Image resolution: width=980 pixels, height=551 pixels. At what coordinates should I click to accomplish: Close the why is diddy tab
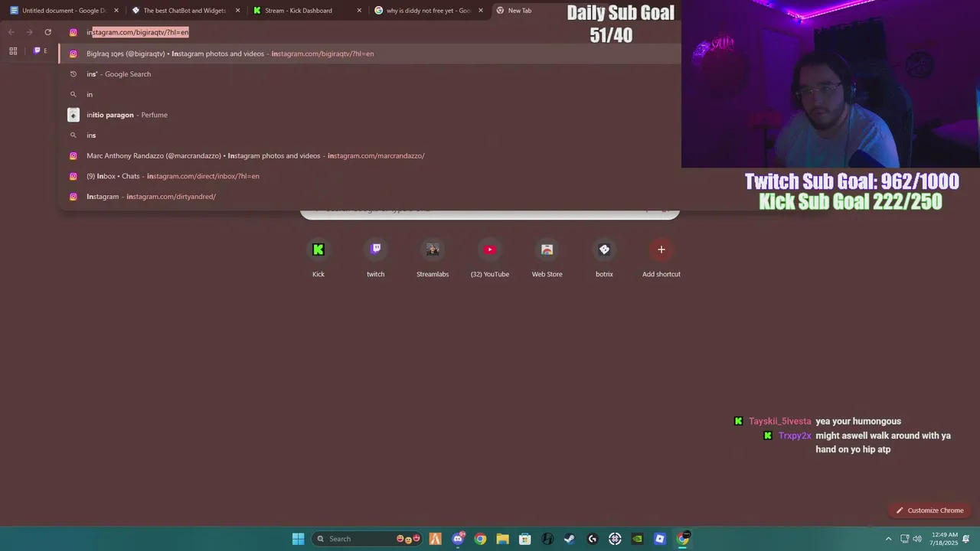click(x=481, y=11)
